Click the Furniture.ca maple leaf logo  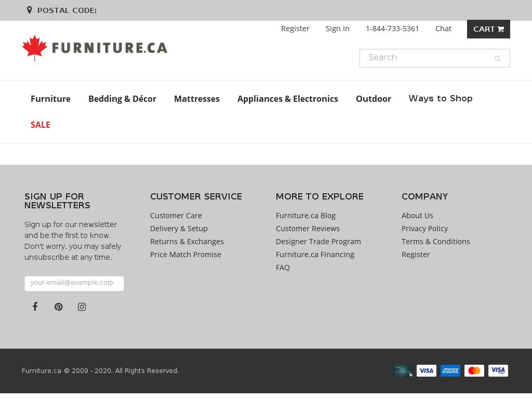(x=95, y=48)
